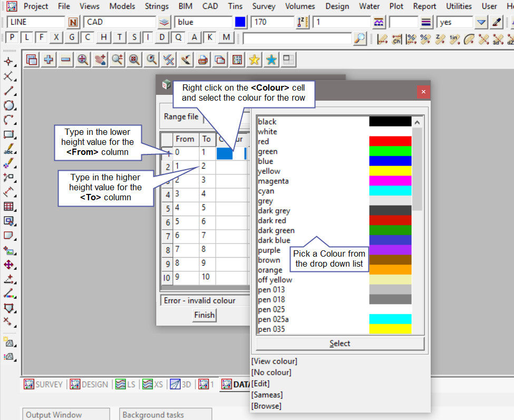Image resolution: width=514 pixels, height=420 pixels.
Task: Open the linestyle picker next to LINE field
Action: 73,22
